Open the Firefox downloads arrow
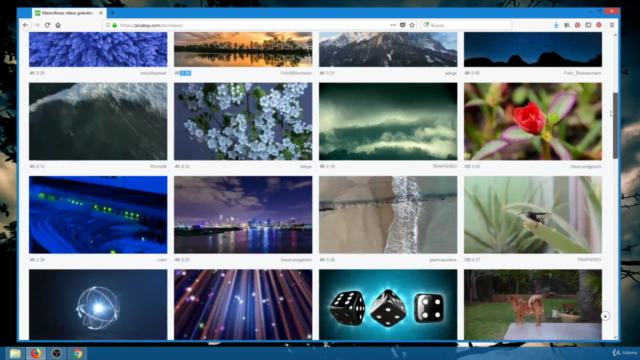Viewport: 640px width, 360px height. point(556,25)
